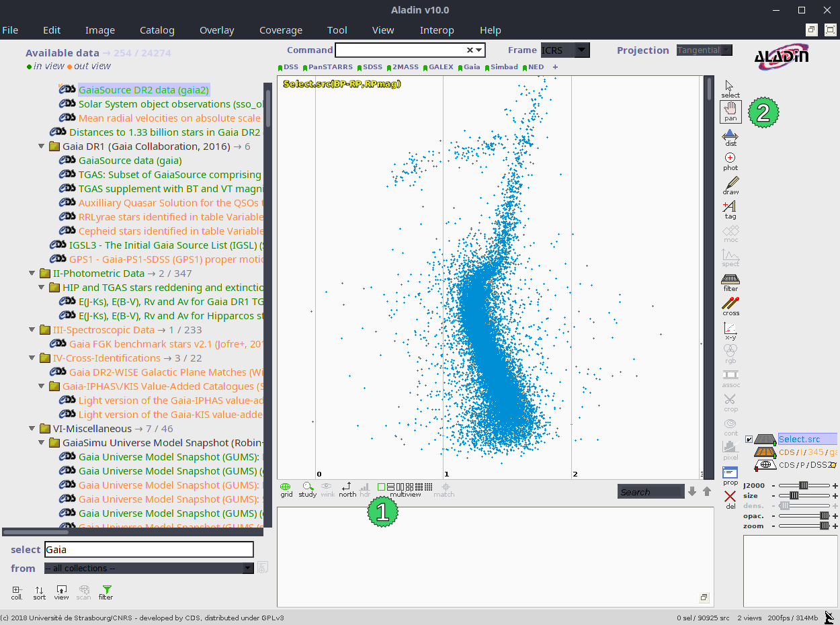Activate the phot photometry tool
Image resolution: width=840 pixels, height=625 pixels.
(730, 161)
